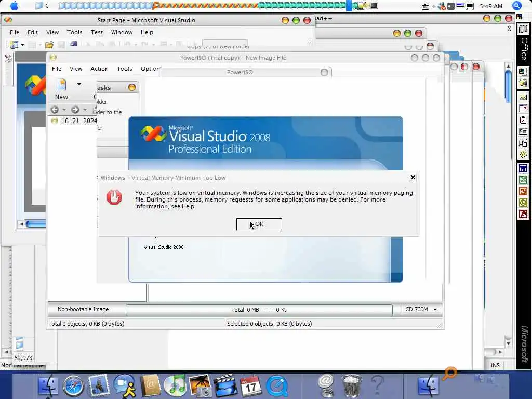Click the Trash can in the dock
The width and height of the screenshot is (532, 399).
pos(351,386)
